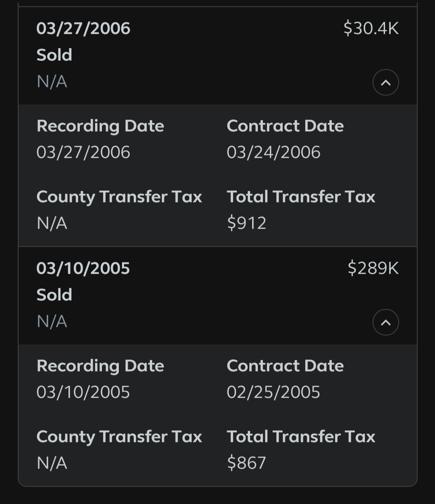
Task: Click the Sold label under 03/10/2005
Action: (54, 295)
